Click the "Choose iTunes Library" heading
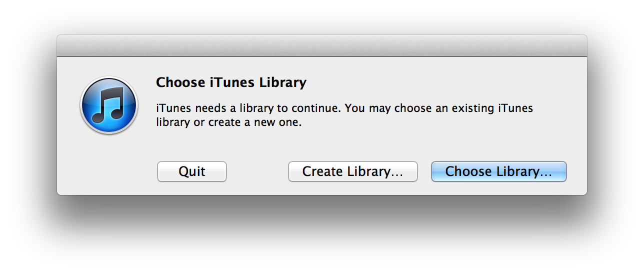 click(x=231, y=82)
